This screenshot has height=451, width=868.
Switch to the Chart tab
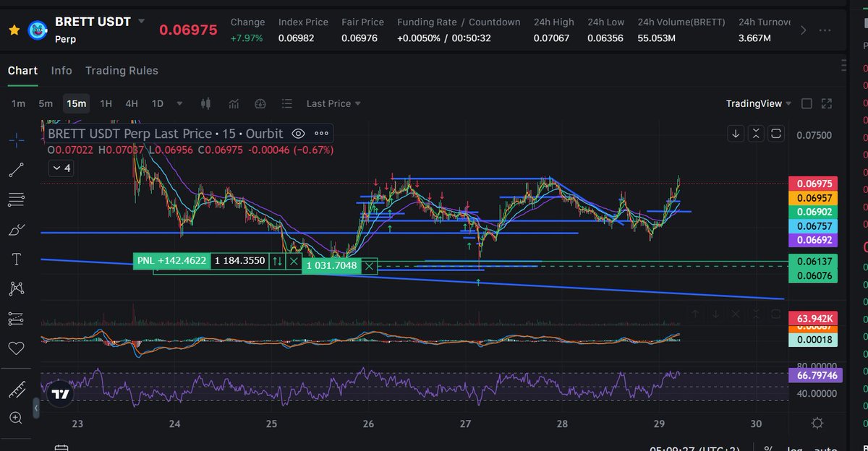coord(22,70)
